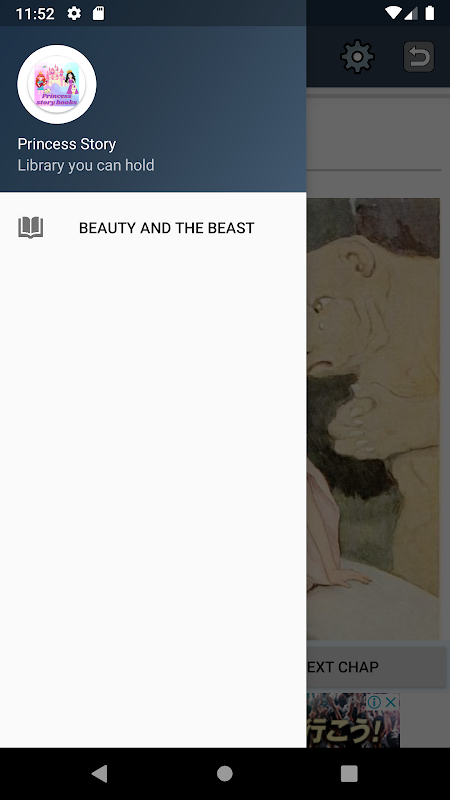Go to the NEXT CHAP button

[x=377, y=667]
